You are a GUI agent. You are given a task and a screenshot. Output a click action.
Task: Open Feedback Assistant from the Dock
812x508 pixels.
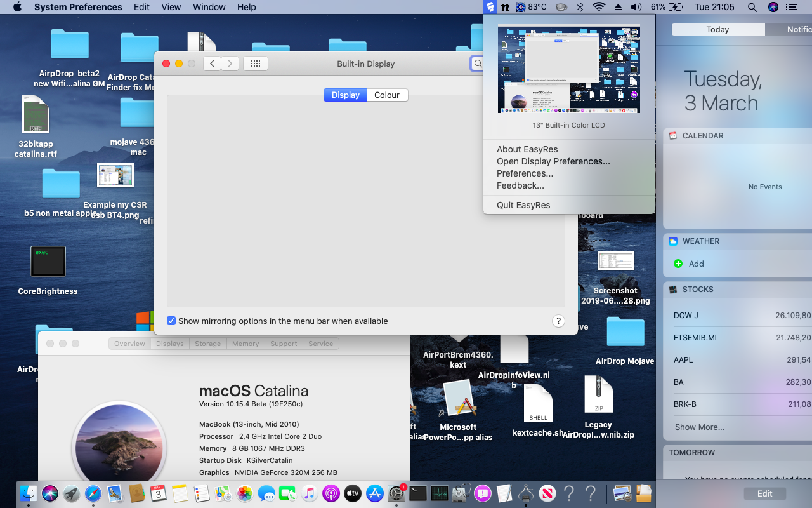click(483, 493)
